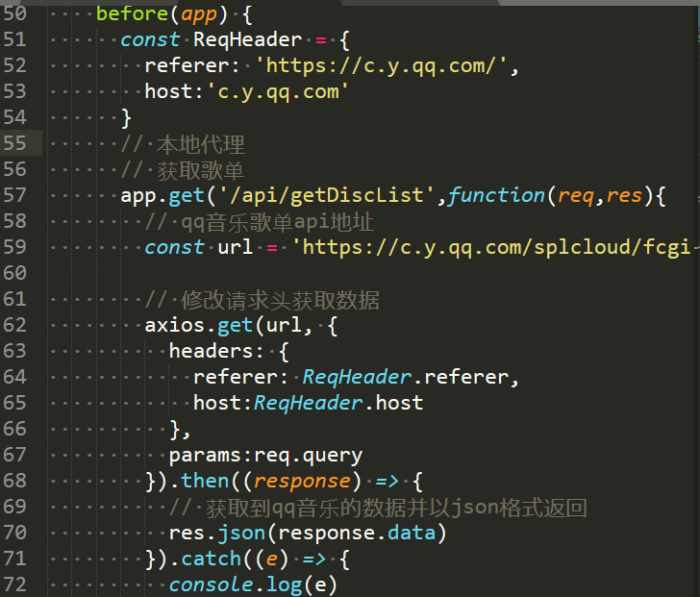Image resolution: width=700 pixels, height=597 pixels.
Task: Click the 'response' parameter on line 68
Action: coord(302,482)
